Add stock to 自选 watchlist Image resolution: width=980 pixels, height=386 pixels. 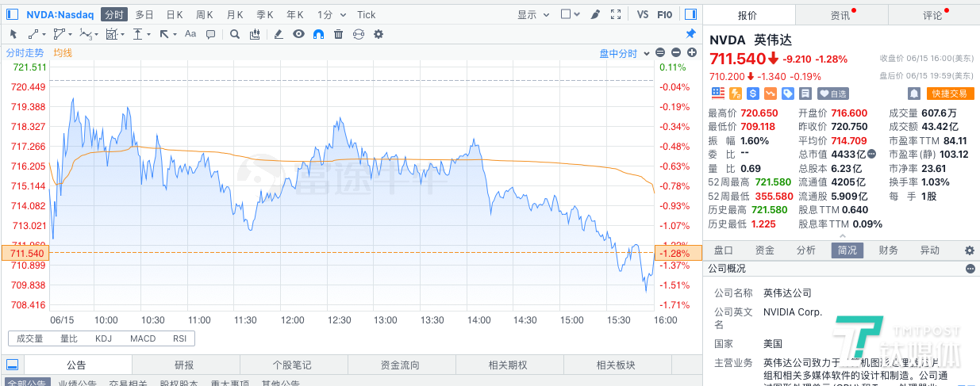[833, 94]
